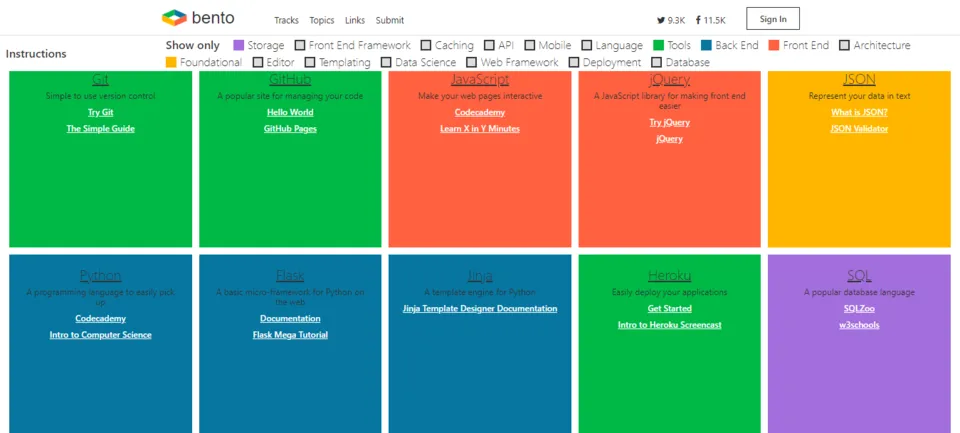Enable the Templating filter checkbox

click(310, 62)
